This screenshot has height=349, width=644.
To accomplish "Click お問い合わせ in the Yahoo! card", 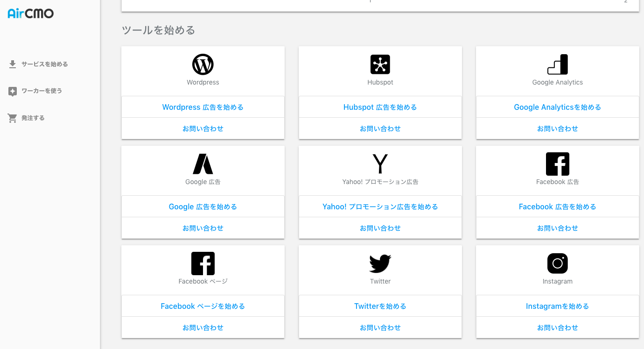I will pyautogui.click(x=380, y=228).
